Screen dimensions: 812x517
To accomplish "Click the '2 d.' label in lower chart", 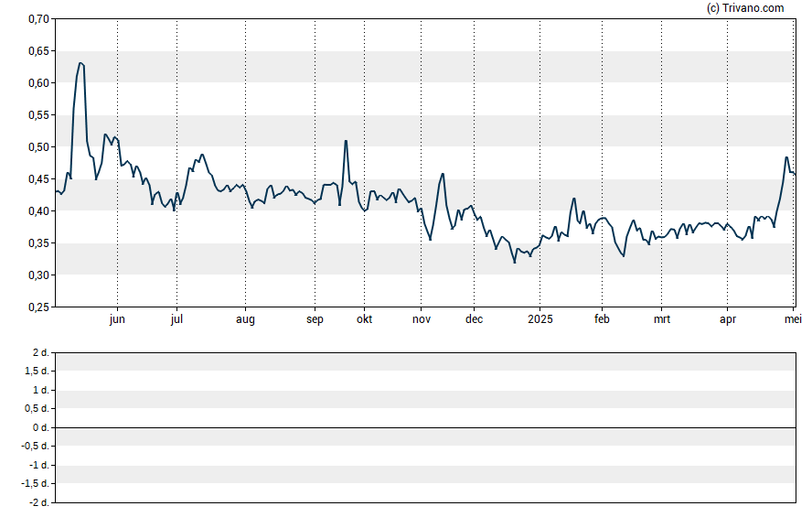I will 41,353.
